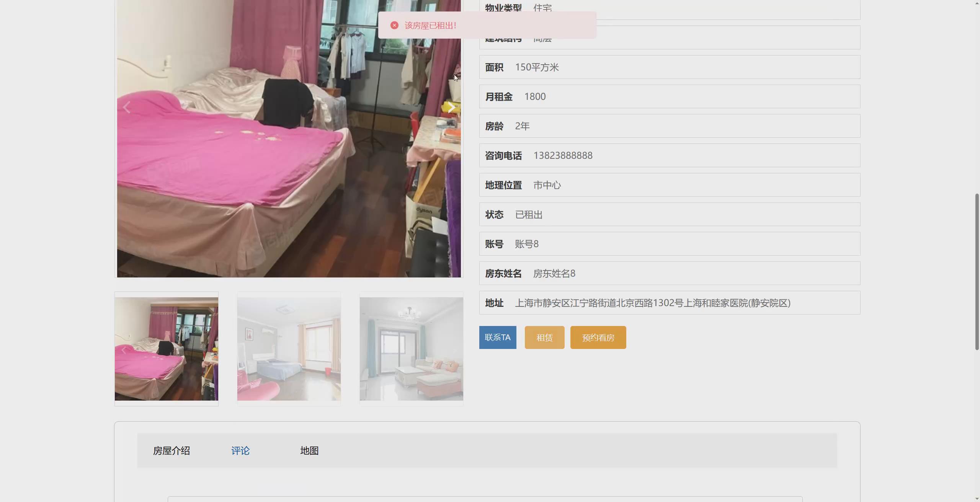
Task: Click the status value 已租出
Action: tap(529, 215)
